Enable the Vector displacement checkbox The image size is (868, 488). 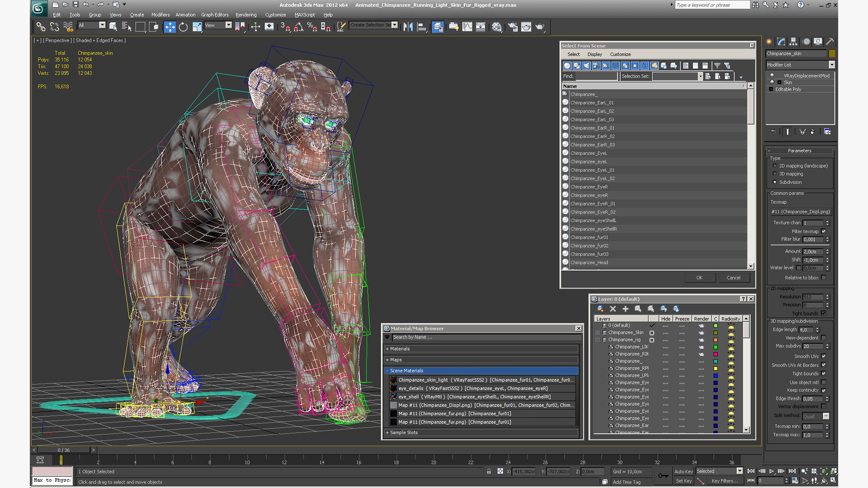823,406
